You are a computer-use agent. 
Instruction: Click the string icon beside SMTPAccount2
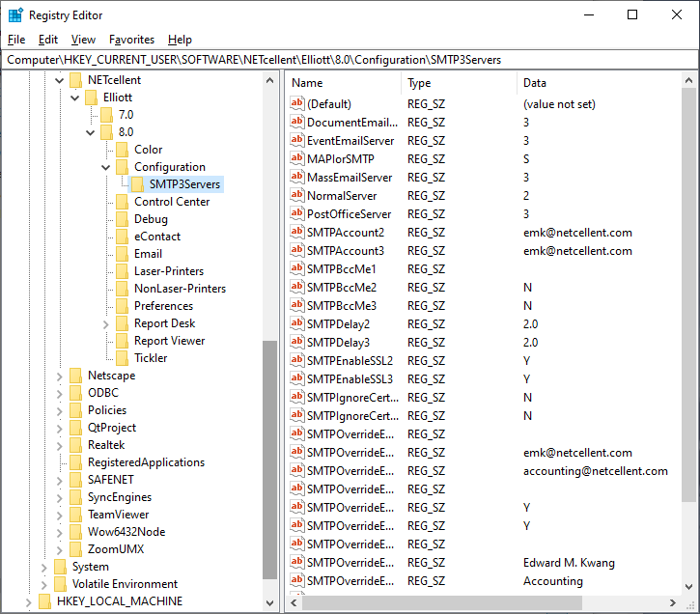[296, 232]
